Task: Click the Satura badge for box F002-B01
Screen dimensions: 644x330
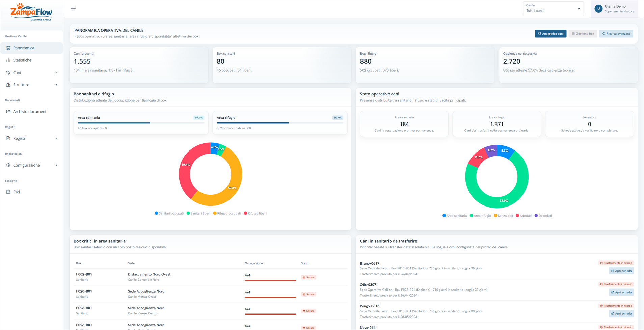Action: pyautogui.click(x=308, y=277)
